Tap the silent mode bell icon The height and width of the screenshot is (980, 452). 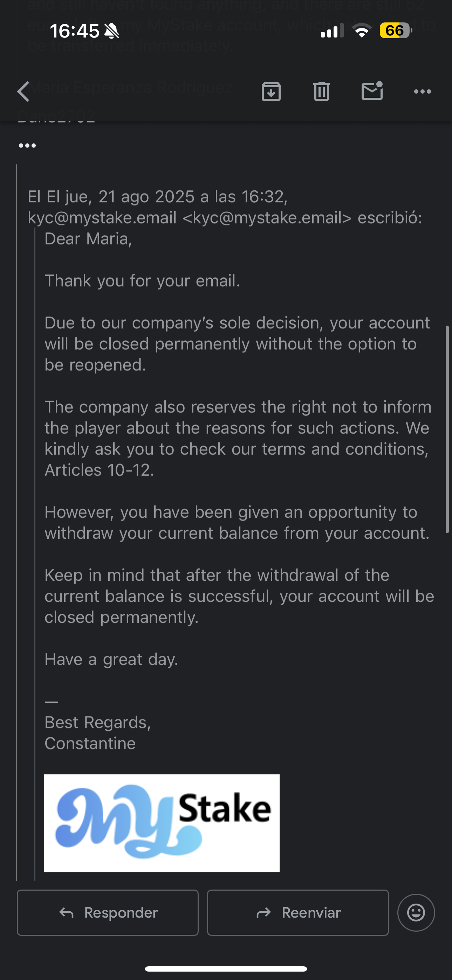tap(111, 31)
